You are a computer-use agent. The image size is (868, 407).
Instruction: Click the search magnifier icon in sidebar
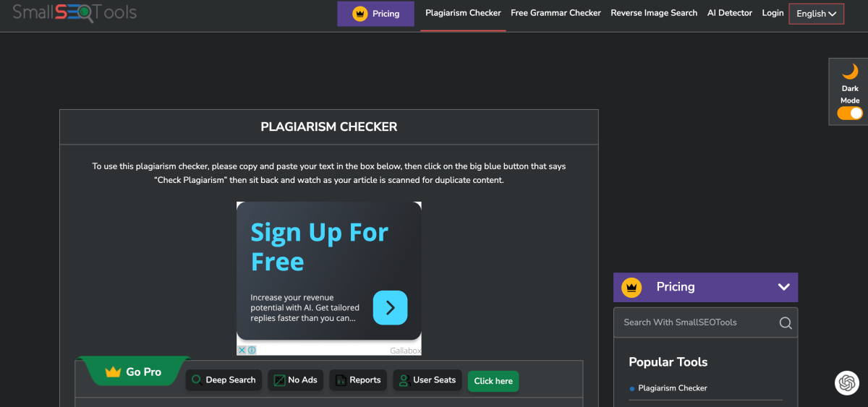pos(785,322)
